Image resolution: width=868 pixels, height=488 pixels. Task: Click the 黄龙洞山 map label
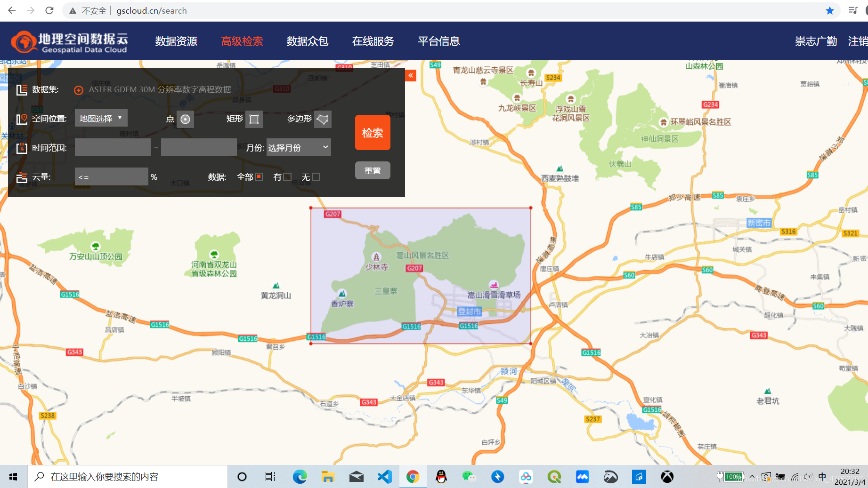276,295
